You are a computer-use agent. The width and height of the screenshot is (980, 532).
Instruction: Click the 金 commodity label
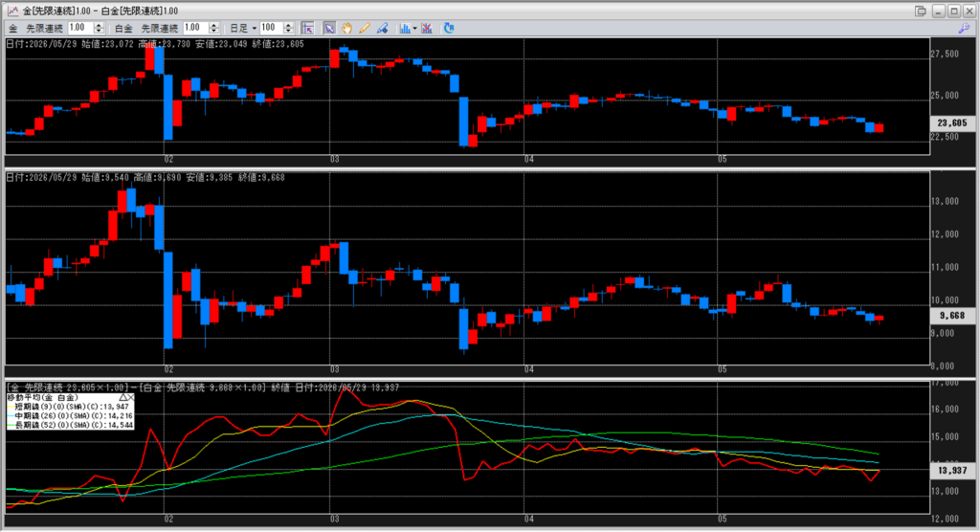(12, 28)
